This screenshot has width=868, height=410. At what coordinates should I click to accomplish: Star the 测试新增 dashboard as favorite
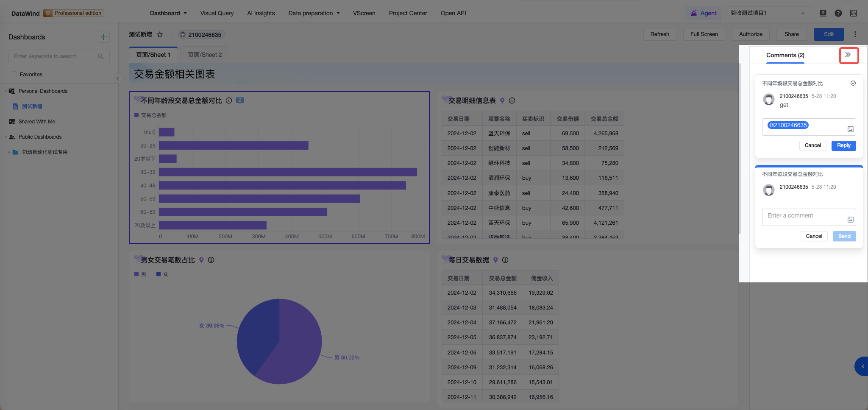(160, 34)
